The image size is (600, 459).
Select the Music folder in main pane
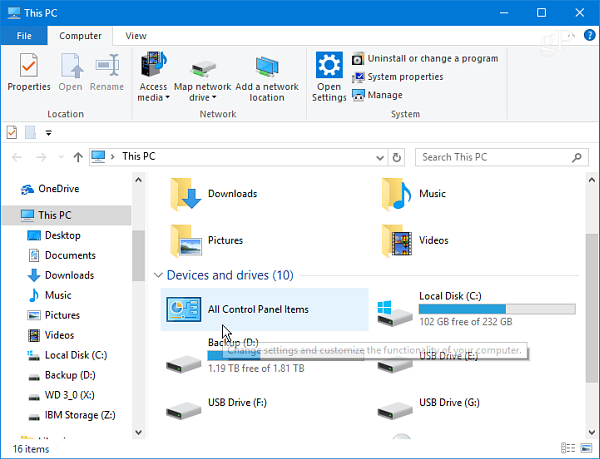tap(414, 194)
